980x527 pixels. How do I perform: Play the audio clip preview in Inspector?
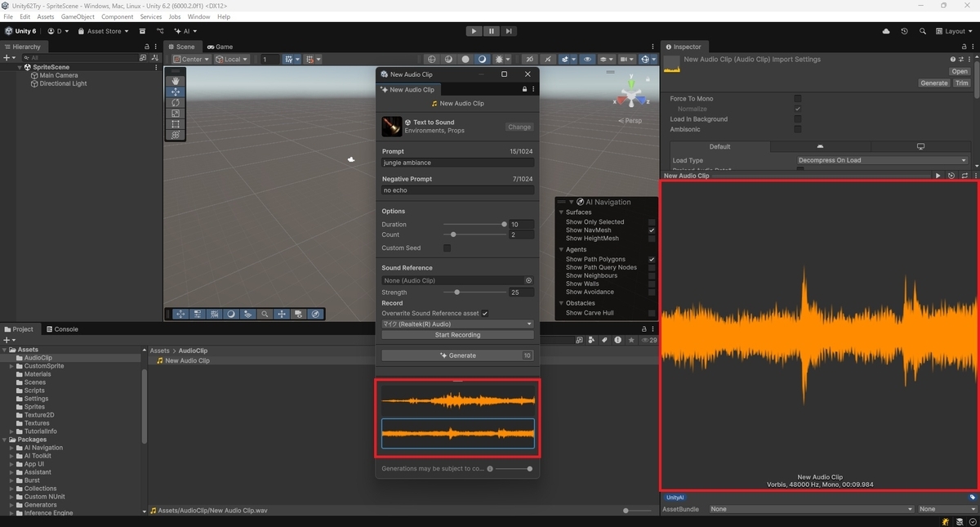(x=938, y=176)
